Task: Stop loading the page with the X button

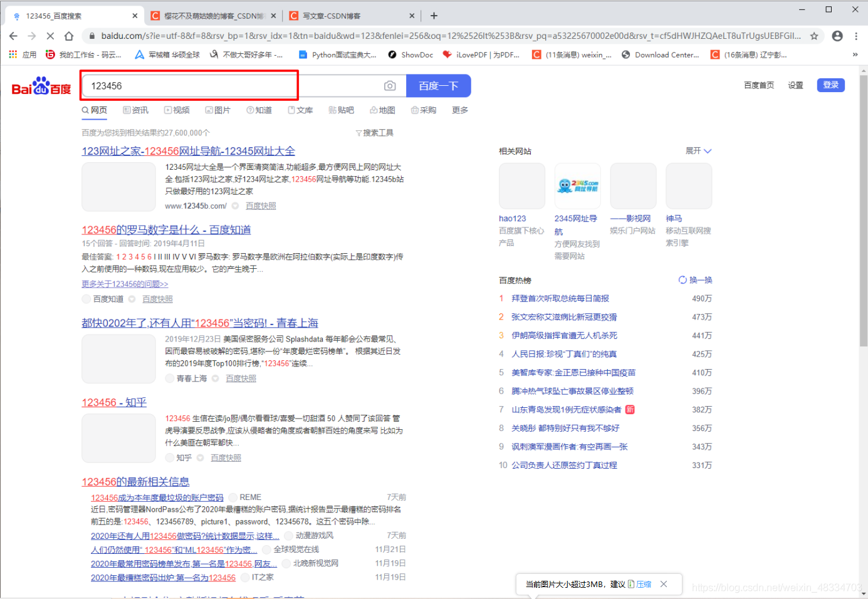Action: click(50, 36)
